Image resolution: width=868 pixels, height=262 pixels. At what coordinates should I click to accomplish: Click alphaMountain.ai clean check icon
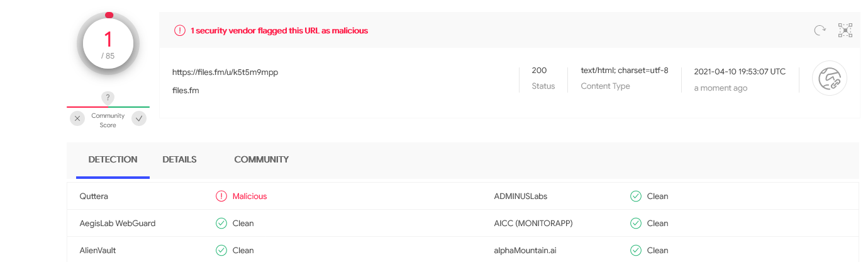[x=636, y=250]
